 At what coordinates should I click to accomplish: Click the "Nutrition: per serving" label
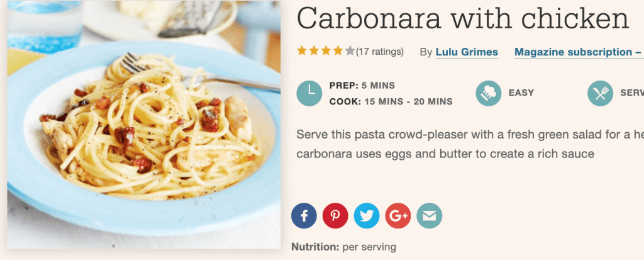pyautogui.click(x=343, y=247)
